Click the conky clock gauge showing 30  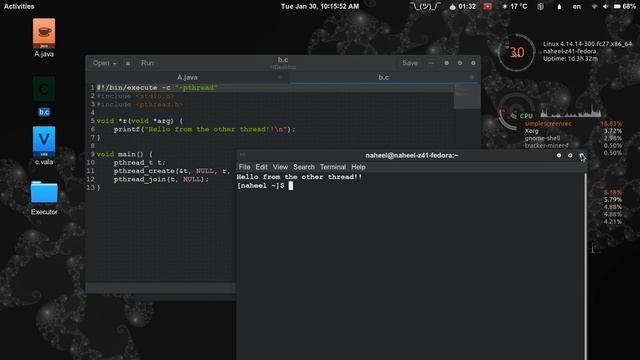[516, 53]
